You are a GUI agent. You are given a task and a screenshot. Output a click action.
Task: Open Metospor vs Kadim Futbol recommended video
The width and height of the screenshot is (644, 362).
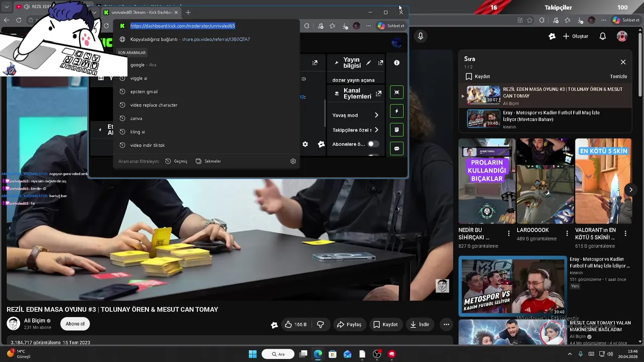[x=513, y=286]
